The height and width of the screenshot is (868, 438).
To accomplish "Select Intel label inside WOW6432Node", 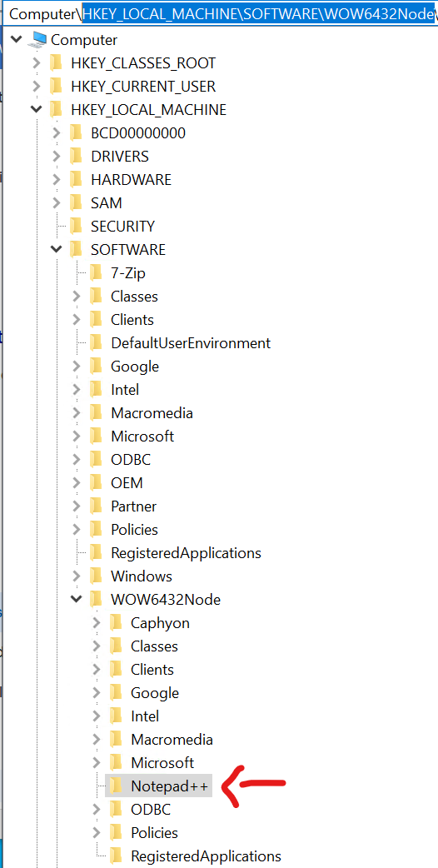I will (x=145, y=716).
